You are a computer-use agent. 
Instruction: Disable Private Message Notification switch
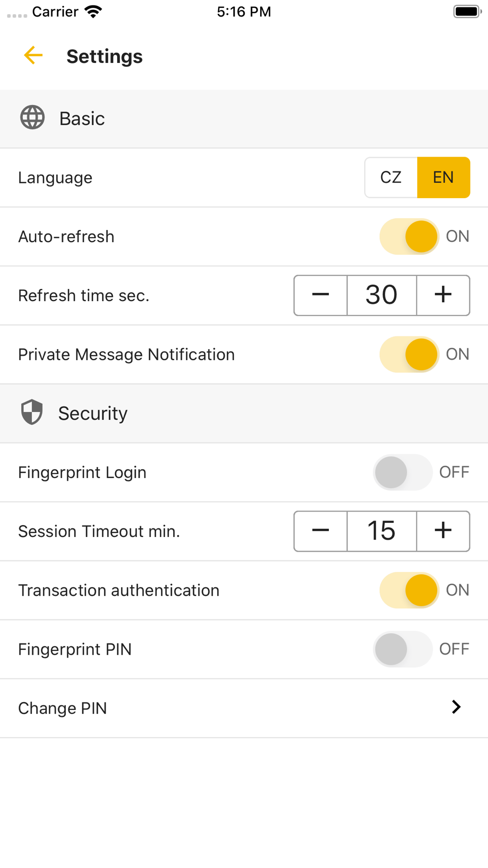click(x=409, y=354)
